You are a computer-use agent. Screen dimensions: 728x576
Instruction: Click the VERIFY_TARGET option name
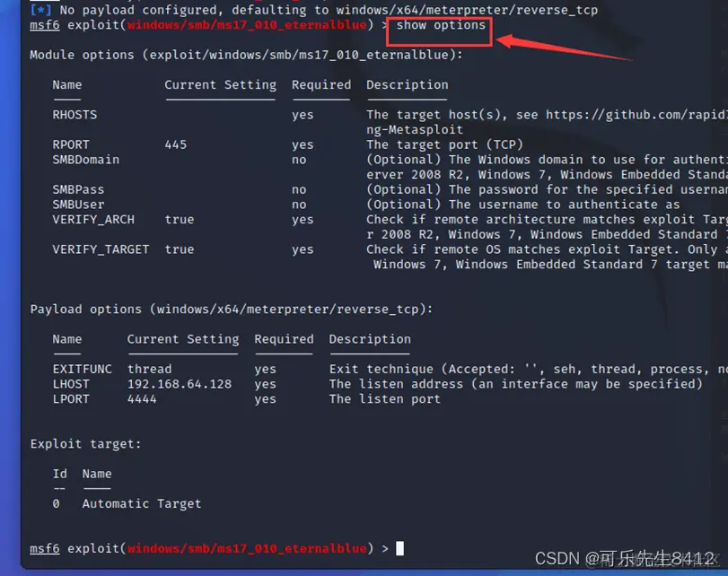coord(101,249)
